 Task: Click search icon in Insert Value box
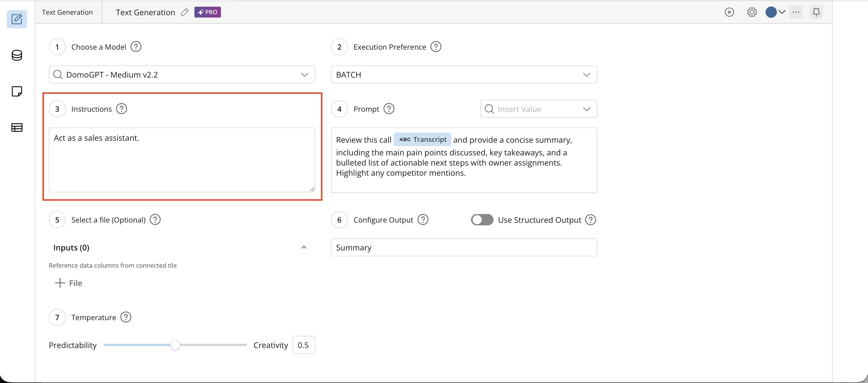(x=489, y=109)
